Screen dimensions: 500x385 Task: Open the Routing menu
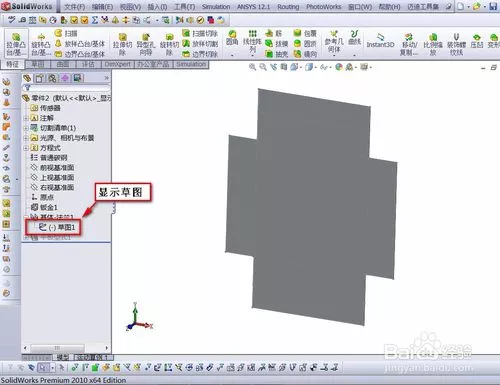(288, 7)
